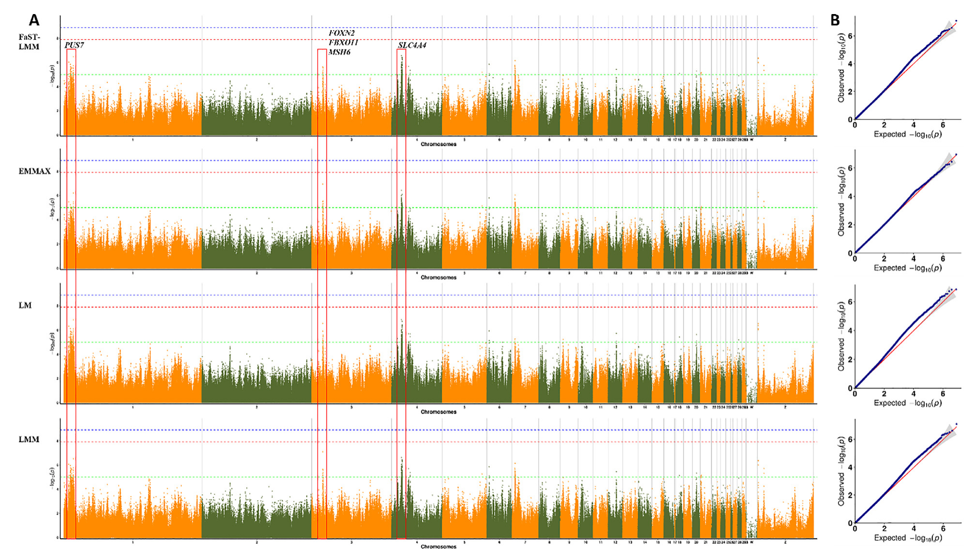Click the LM method label
This screenshot has width=980, height=558.
[x=25, y=305]
